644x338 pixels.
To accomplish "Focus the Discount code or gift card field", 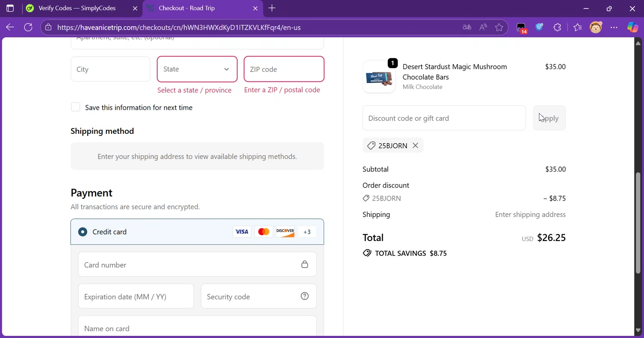I will pyautogui.click(x=444, y=118).
